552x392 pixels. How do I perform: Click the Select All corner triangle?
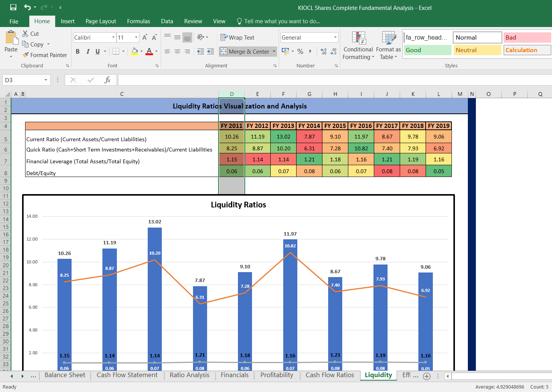point(7,94)
